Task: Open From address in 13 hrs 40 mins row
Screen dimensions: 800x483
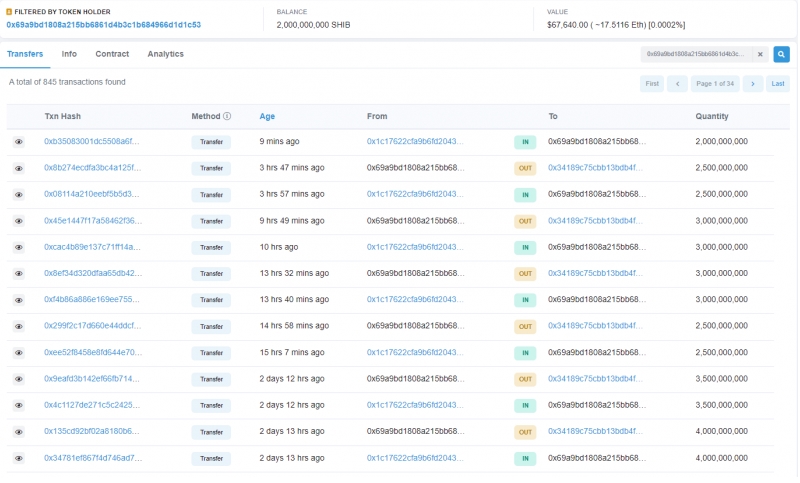Action: [x=415, y=299]
